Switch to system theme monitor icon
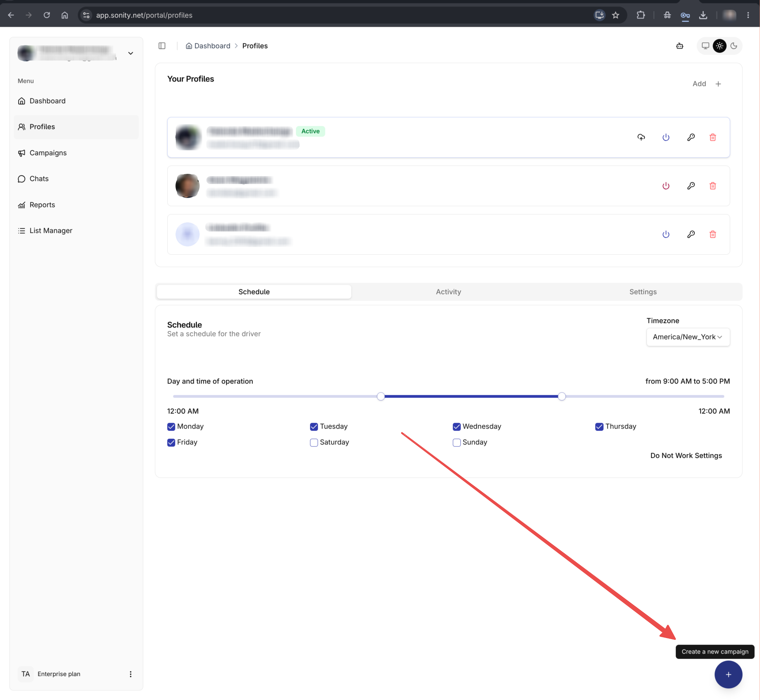760x700 pixels. point(705,46)
